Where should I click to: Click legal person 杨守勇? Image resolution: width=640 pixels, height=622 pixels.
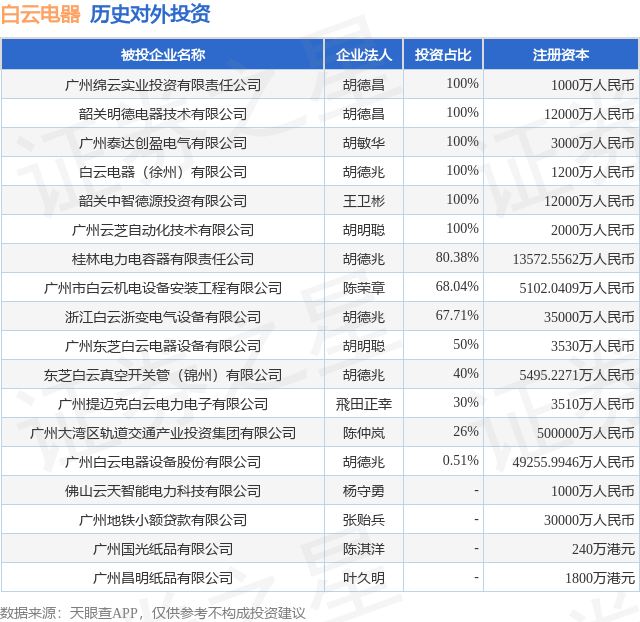point(364,491)
